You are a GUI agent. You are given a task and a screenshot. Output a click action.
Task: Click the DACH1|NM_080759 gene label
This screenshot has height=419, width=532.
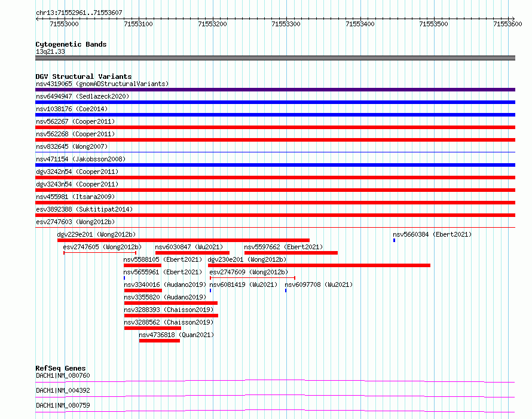63,405
